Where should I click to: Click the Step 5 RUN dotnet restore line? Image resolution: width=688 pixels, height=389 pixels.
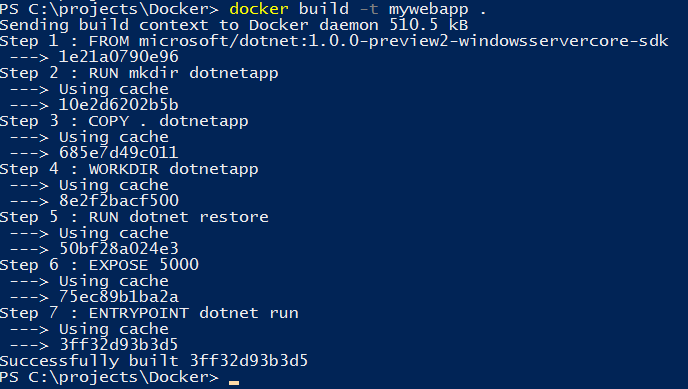(134, 217)
